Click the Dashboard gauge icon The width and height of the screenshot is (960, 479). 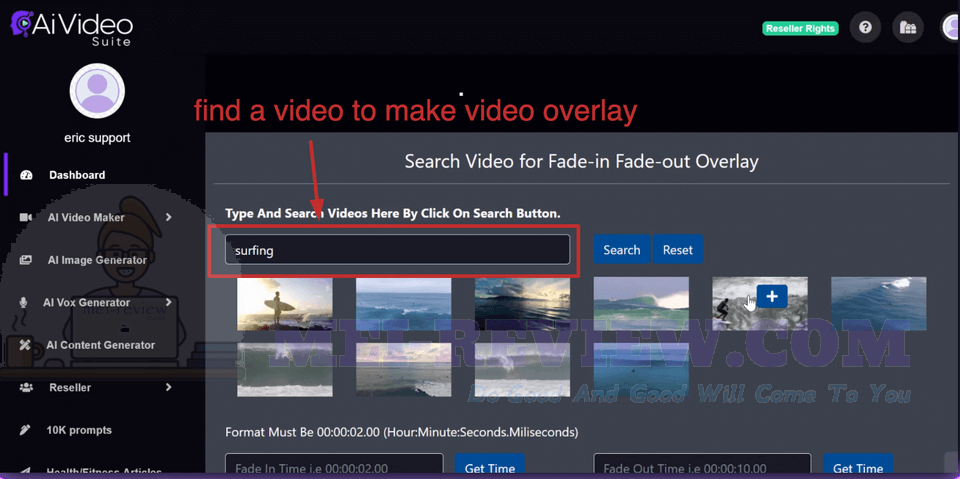click(x=26, y=175)
